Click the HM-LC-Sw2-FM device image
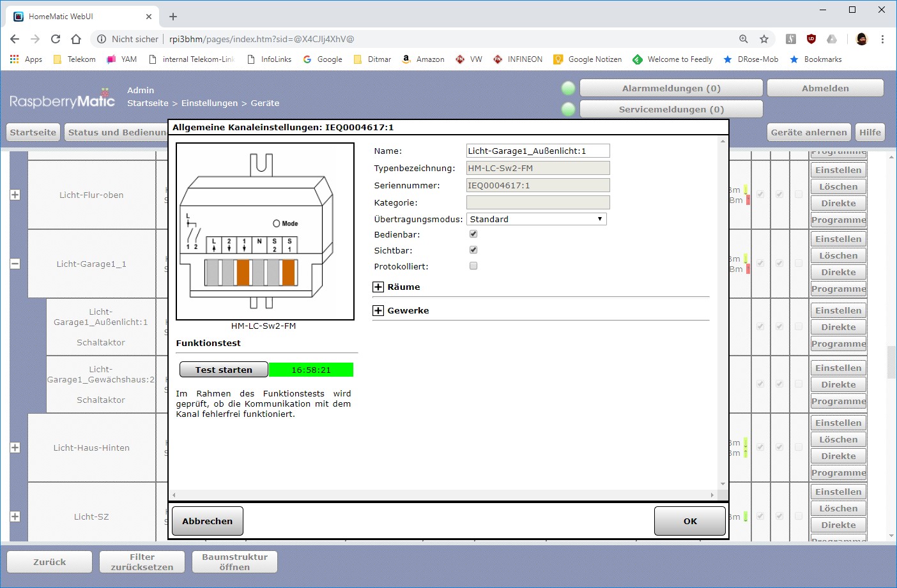The image size is (897, 588). pos(265,231)
